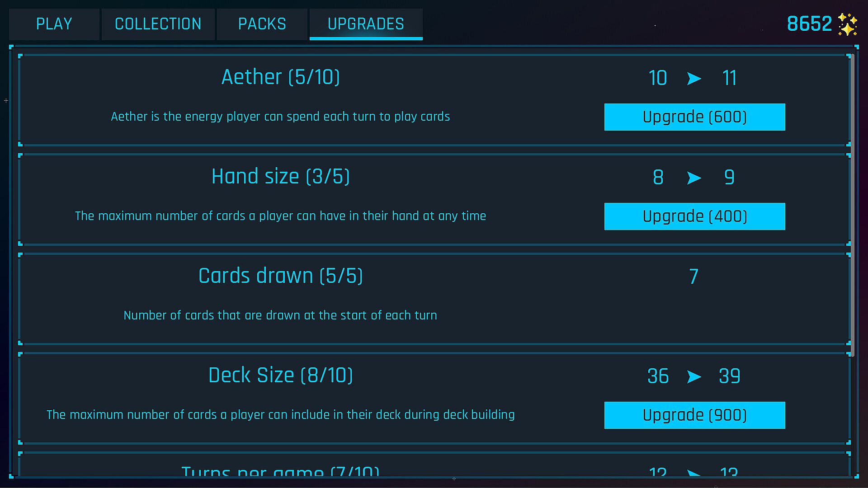Screen dimensions: 868x488
Task: Click the 8652 currency balance
Action: pyautogui.click(x=809, y=24)
